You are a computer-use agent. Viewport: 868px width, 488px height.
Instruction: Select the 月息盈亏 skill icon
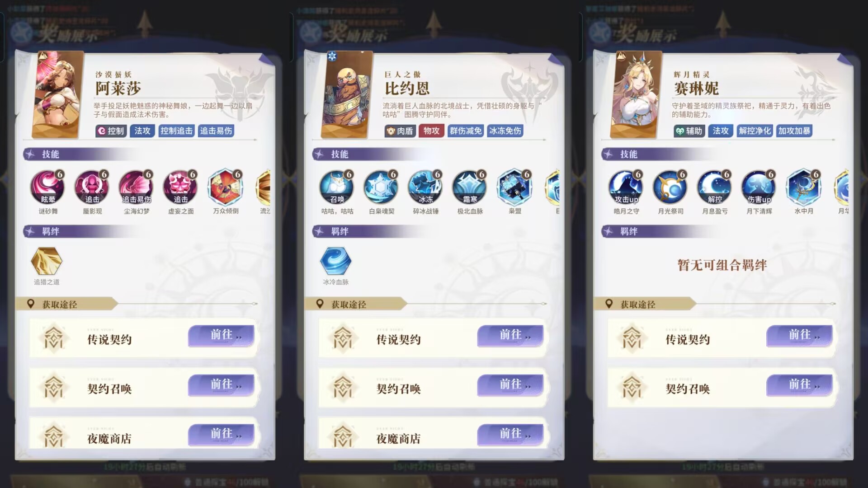click(714, 187)
